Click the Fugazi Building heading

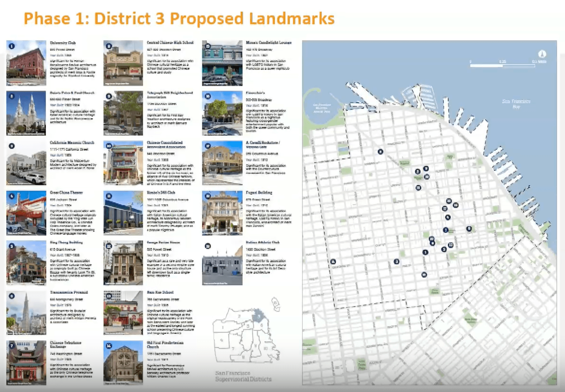pyautogui.click(x=259, y=192)
